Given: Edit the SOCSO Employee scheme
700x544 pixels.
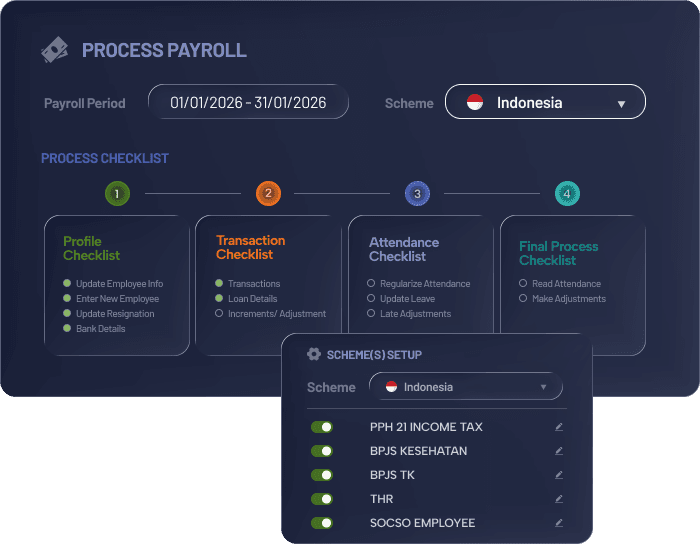Looking at the screenshot, I should pos(558,523).
